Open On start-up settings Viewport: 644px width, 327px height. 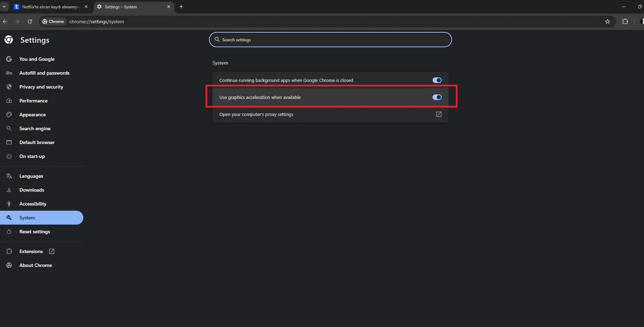(32, 156)
